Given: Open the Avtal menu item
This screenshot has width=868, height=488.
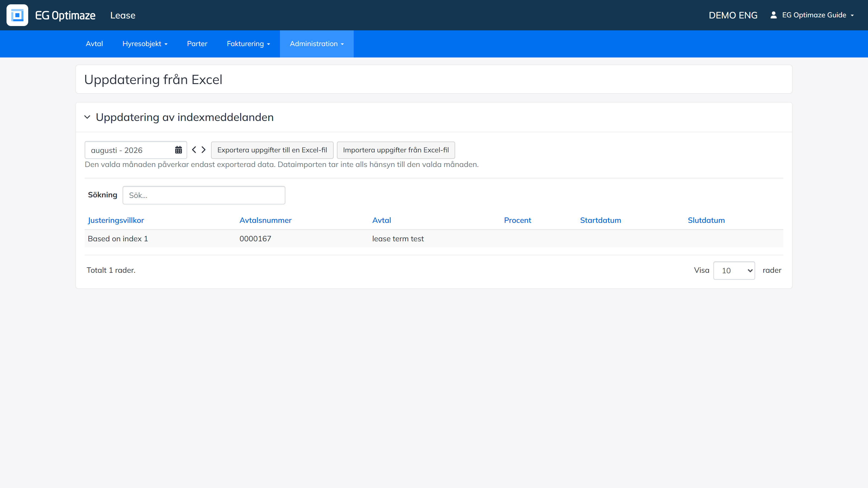Looking at the screenshot, I should tap(94, 44).
